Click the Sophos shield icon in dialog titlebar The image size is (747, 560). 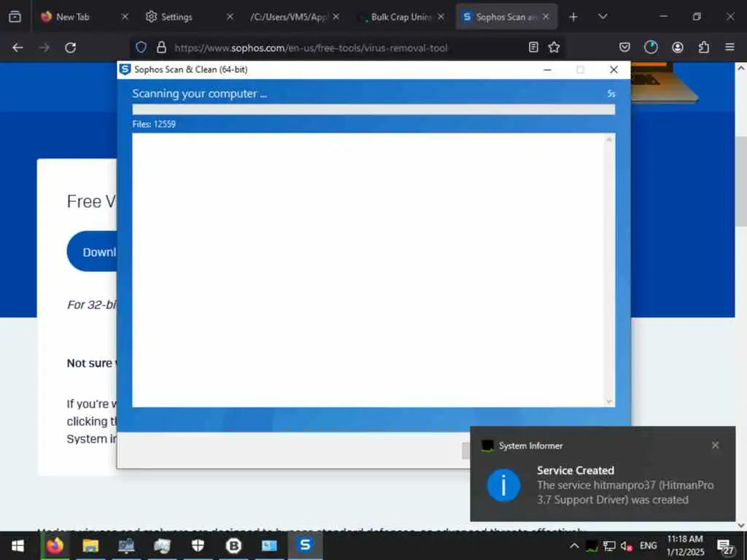pos(125,69)
